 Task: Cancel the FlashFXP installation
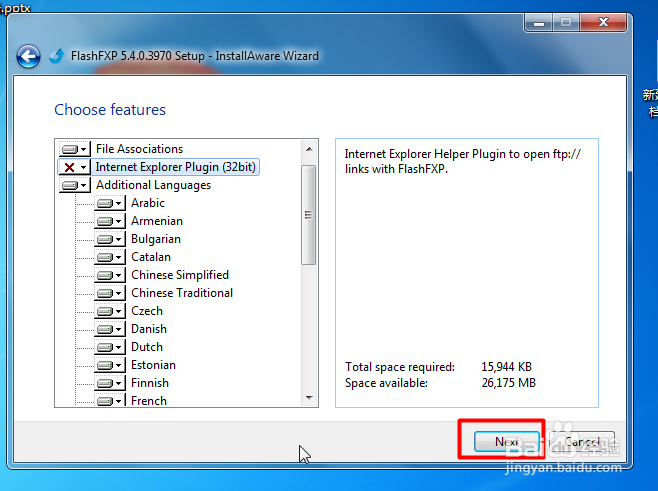(582, 441)
